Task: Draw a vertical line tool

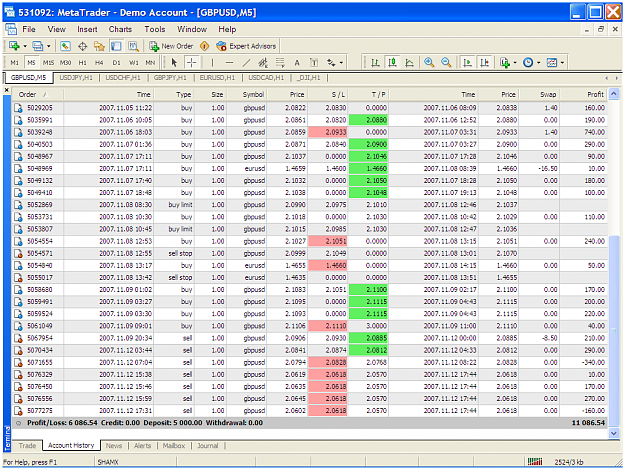Action: [212, 63]
